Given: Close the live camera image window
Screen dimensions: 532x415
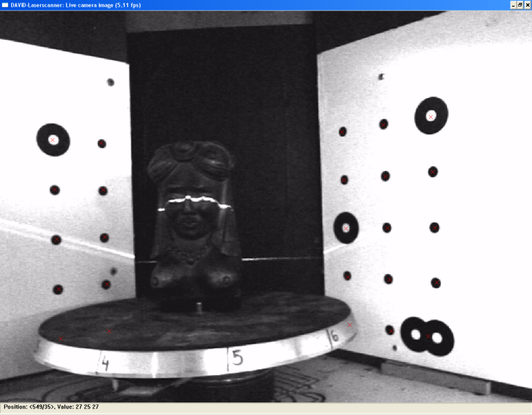Looking at the screenshot, I should 527,5.
